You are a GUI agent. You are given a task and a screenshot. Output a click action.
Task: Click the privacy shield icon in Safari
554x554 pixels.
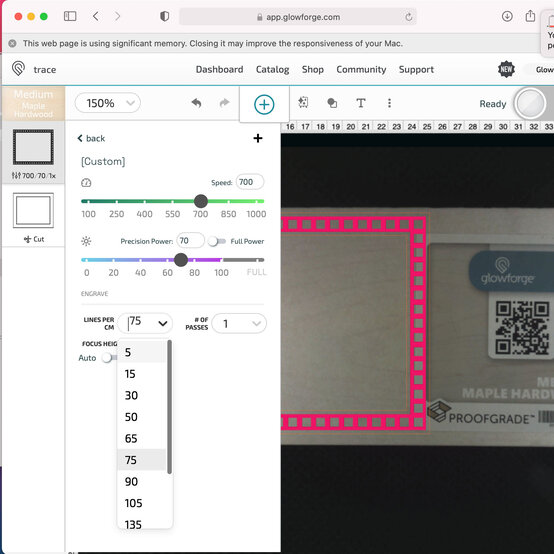165,16
